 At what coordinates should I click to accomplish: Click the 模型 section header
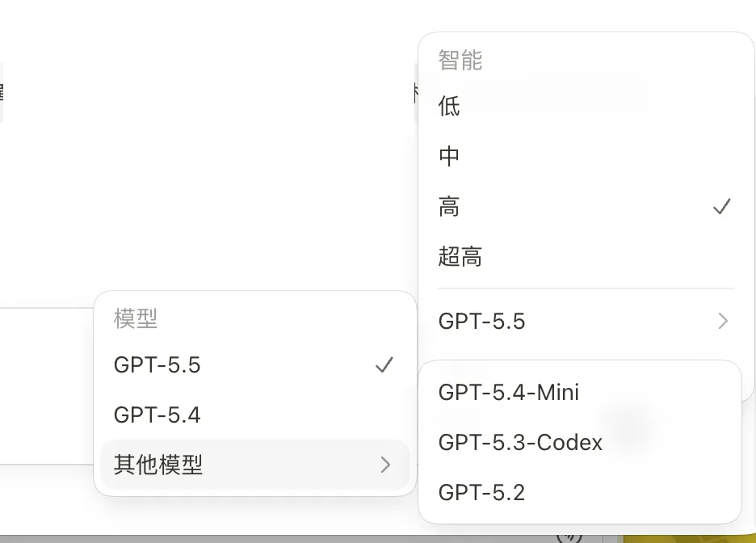pyautogui.click(x=136, y=318)
